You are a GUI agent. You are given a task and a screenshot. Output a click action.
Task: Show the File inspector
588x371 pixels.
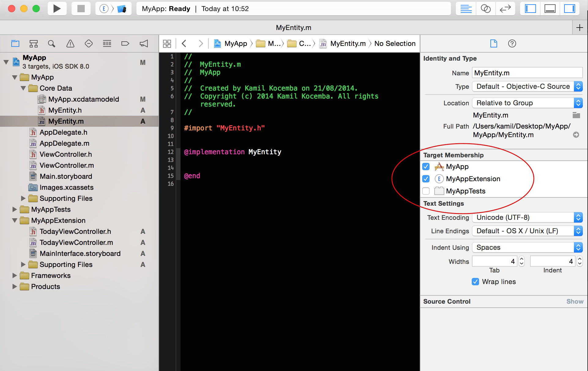coord(494,43)
